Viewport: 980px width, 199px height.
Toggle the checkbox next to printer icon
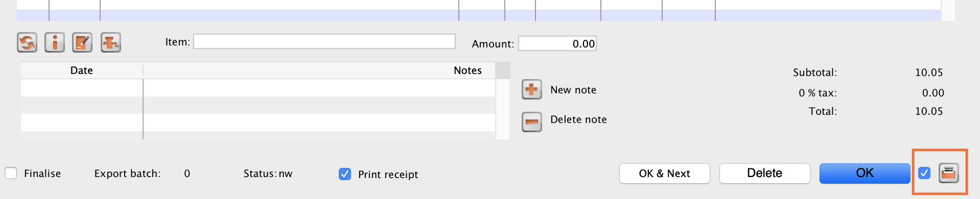pos(924,173)
